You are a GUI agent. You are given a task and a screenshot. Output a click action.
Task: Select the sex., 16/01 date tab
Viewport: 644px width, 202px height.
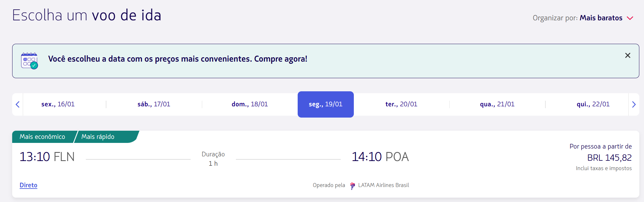58,104
